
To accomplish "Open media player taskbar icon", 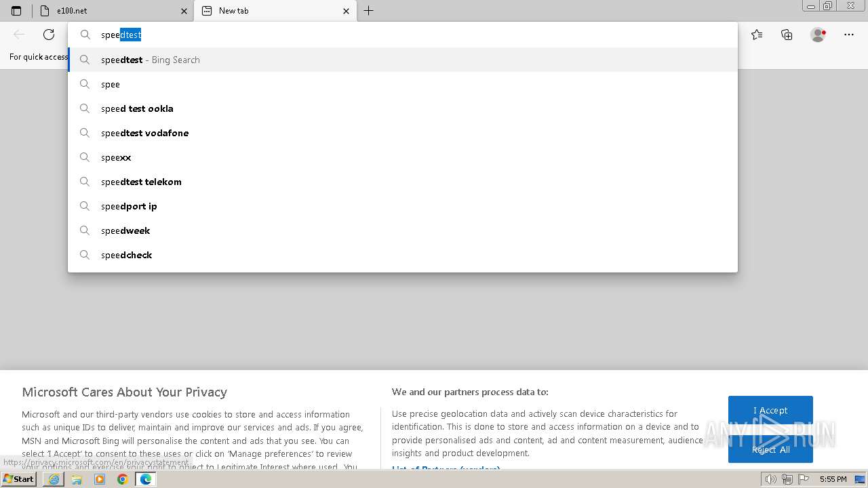I will click(x=100, y=479).
